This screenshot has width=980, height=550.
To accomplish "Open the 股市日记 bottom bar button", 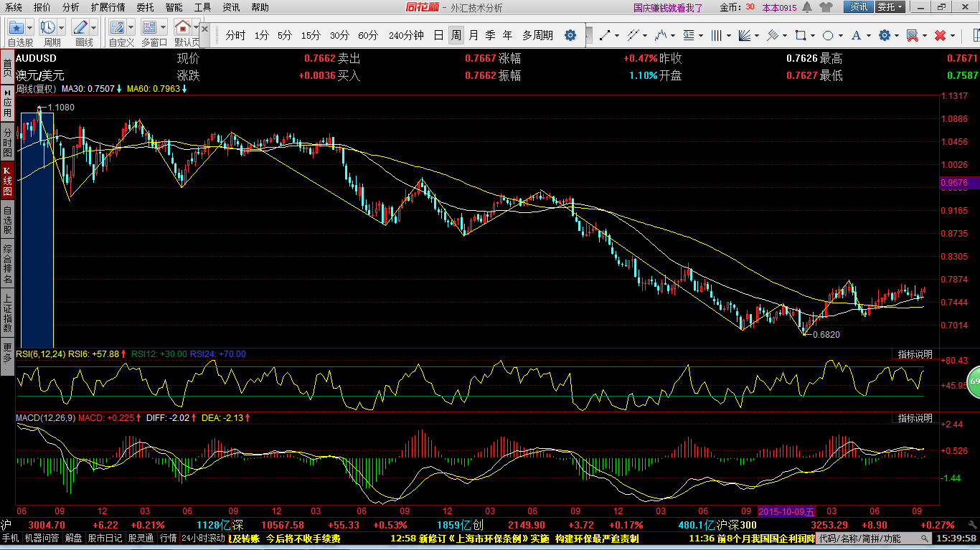I will pyautogui.click(x=105, y=538).
